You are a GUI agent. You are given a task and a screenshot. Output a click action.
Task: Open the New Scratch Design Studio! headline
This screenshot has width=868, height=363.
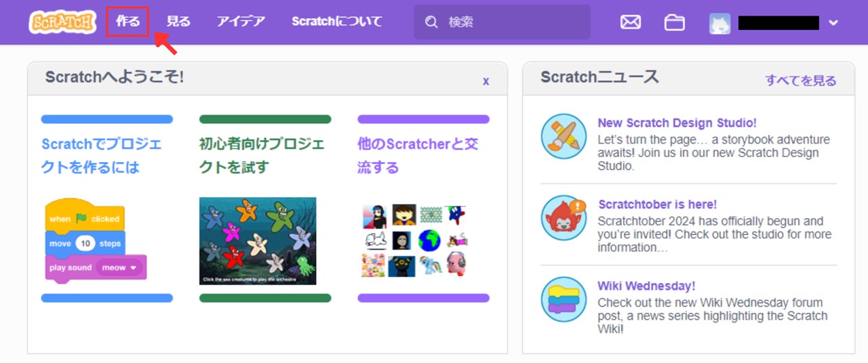click(677, 123)
